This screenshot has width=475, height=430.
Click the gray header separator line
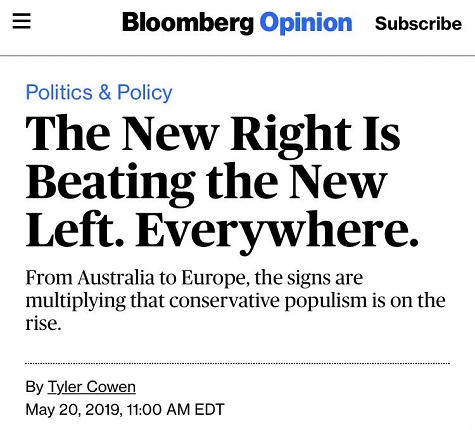tap(237, 56)
